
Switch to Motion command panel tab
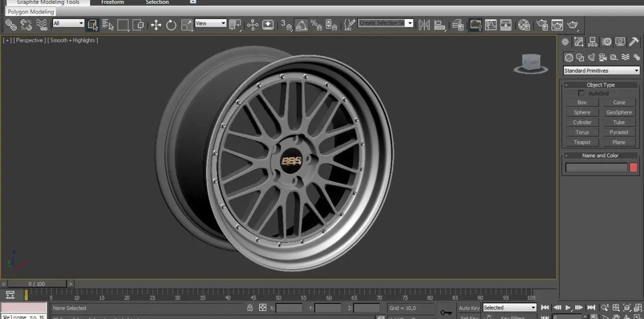(607, 41)
